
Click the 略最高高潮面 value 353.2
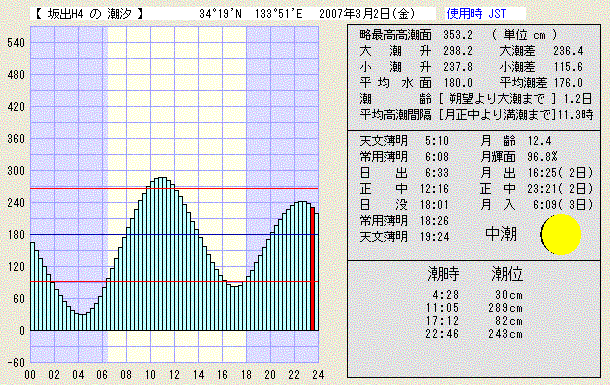[458, 35]
